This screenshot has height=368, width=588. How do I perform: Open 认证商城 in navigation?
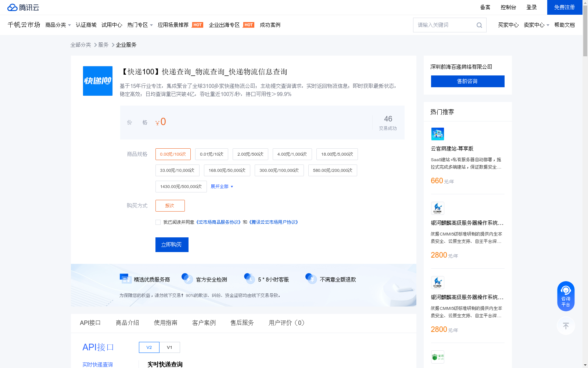[x=86, y=25]
